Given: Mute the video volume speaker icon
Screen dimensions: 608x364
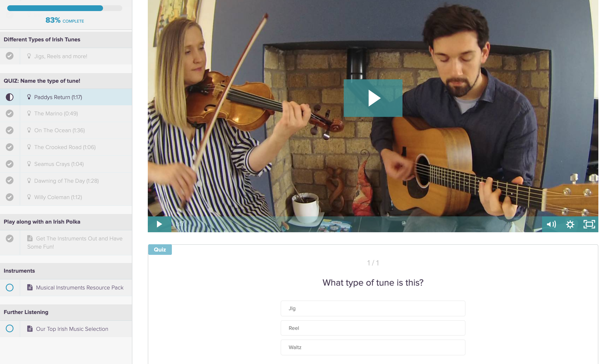Looking at the screenshot, I should (551, 224).
